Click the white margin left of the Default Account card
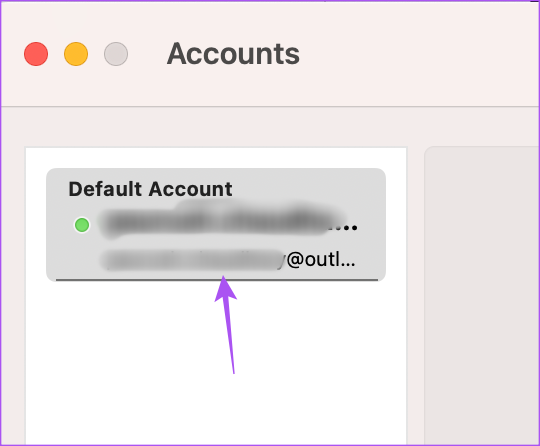The image size is (540, 446). click(x=36, y=225)
